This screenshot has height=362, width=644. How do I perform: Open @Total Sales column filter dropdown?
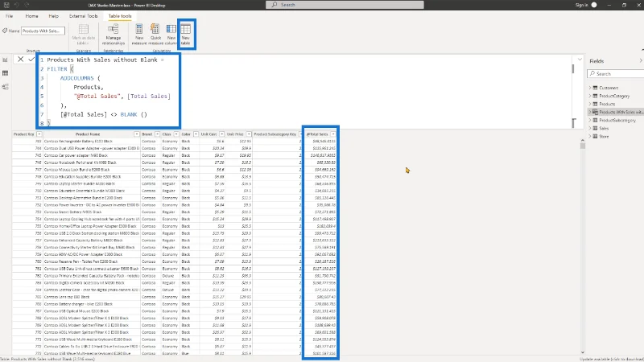click(333, 134)
